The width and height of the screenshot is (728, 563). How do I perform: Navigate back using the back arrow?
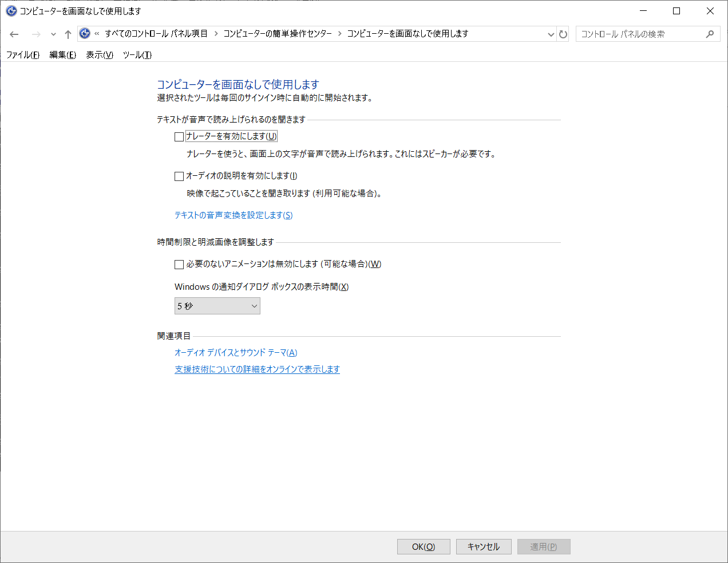(x=14, y=34)
